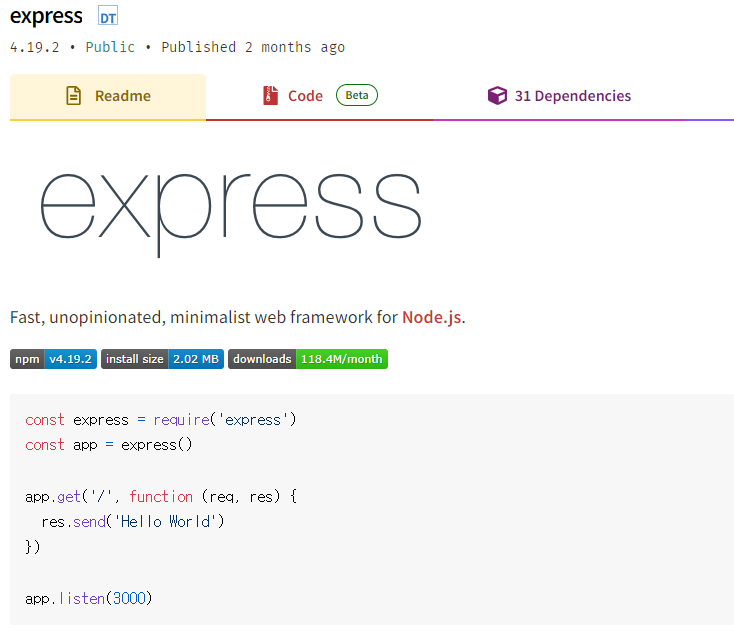Click the downloads 118.4M/month badge
Screen dimensions: 734x644
(308, 359)
